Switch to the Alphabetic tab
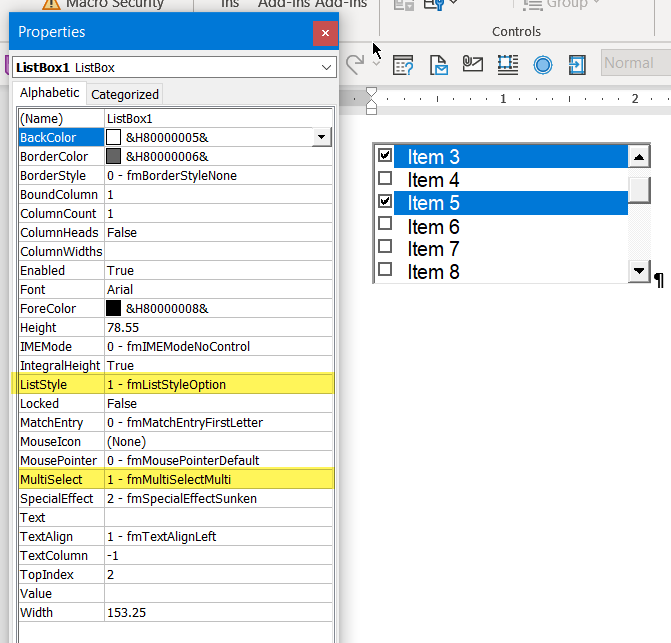 click(50, 93)
